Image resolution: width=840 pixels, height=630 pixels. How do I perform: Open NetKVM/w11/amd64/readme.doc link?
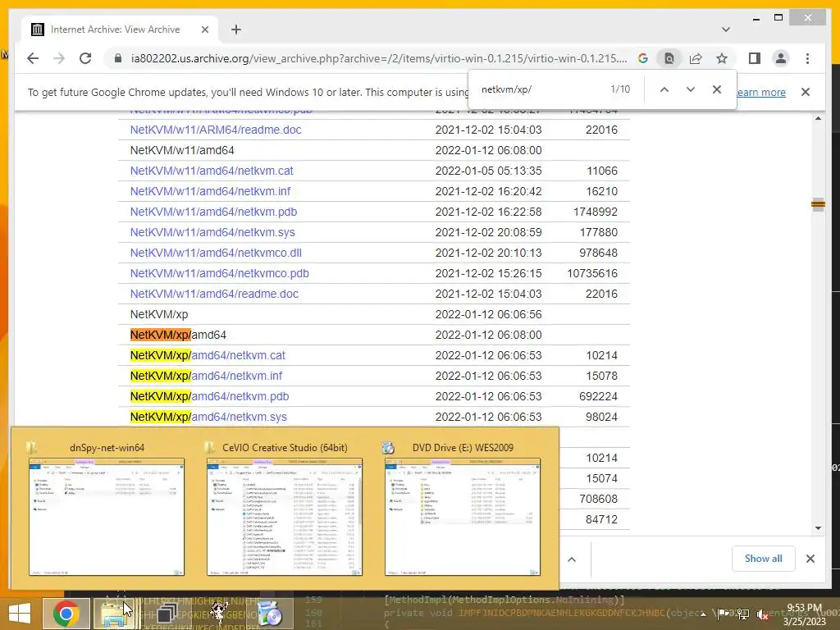pos(214,294)
